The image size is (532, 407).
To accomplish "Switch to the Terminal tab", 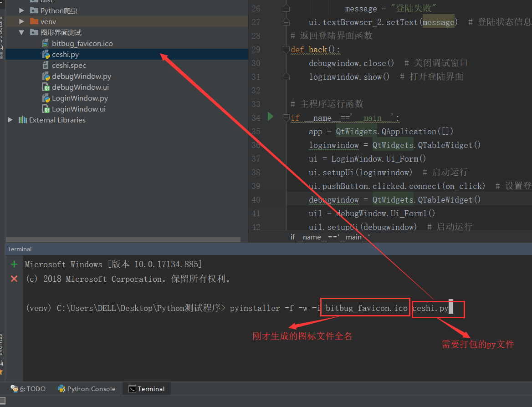I will [147, 389].
